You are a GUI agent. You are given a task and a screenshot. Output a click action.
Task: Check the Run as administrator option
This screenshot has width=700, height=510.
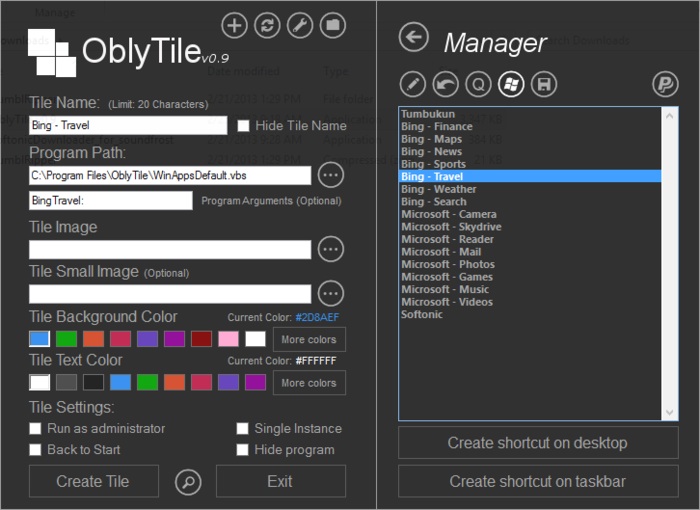tap(36, 429)
